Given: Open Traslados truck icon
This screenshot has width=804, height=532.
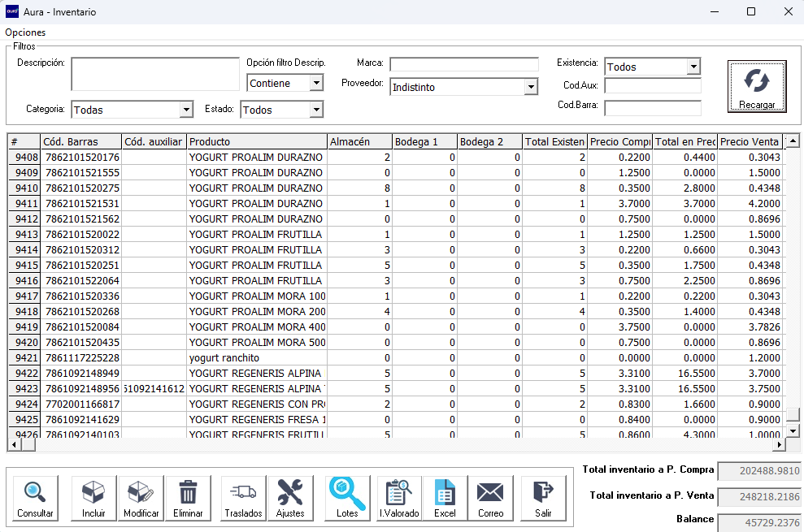Looking at the screenshot, I should tap(244, 498).
